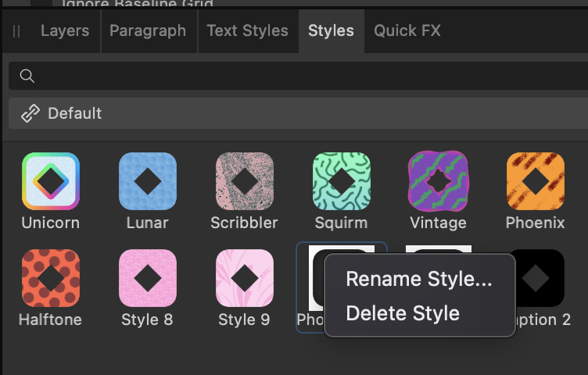Click the styles search field
This screenshot has height=375, width=588.
(298, 76)
